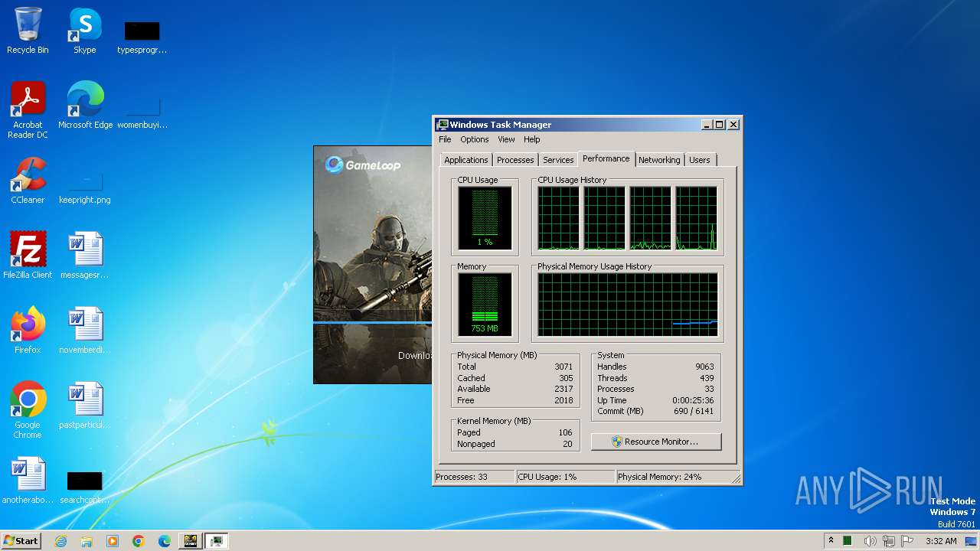Switch to the Processes tab
The width and height of the screenshot is (980, 551).
[x=515, y=160]
